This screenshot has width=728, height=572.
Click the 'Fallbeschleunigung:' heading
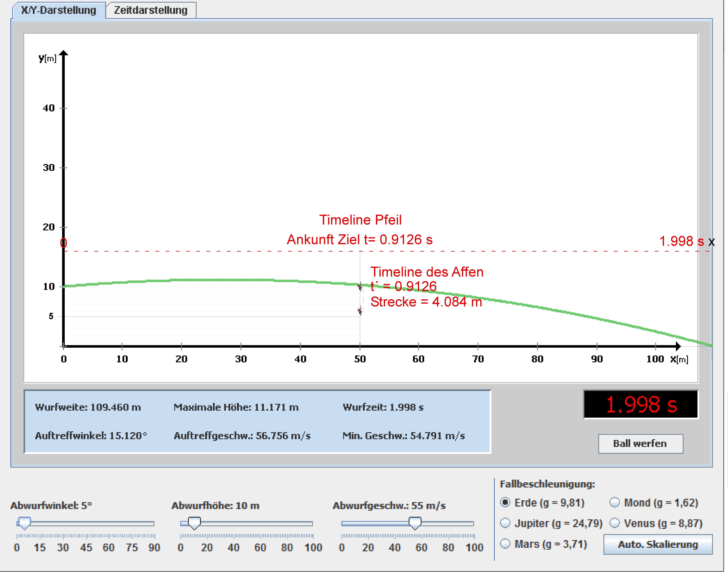[547, 484]
